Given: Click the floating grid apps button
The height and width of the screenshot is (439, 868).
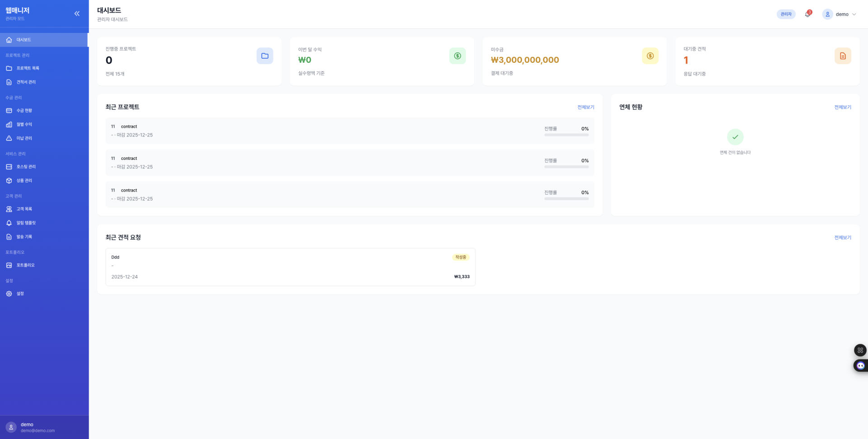Looking at the screenshot, I should click(x=860, y=350).
